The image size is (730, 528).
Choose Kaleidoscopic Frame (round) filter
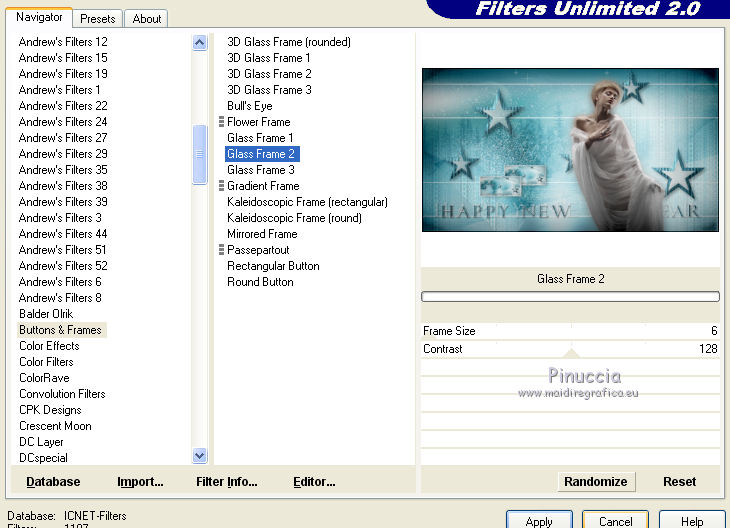294,217
